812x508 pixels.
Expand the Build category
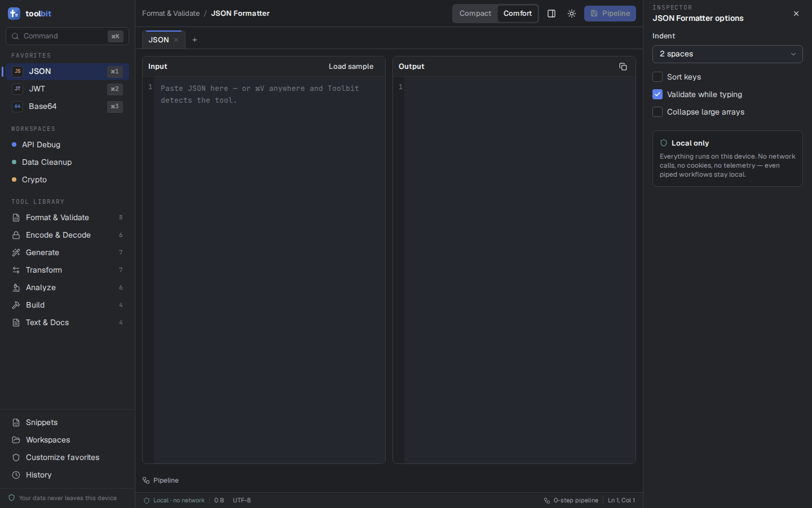[68, 305]
